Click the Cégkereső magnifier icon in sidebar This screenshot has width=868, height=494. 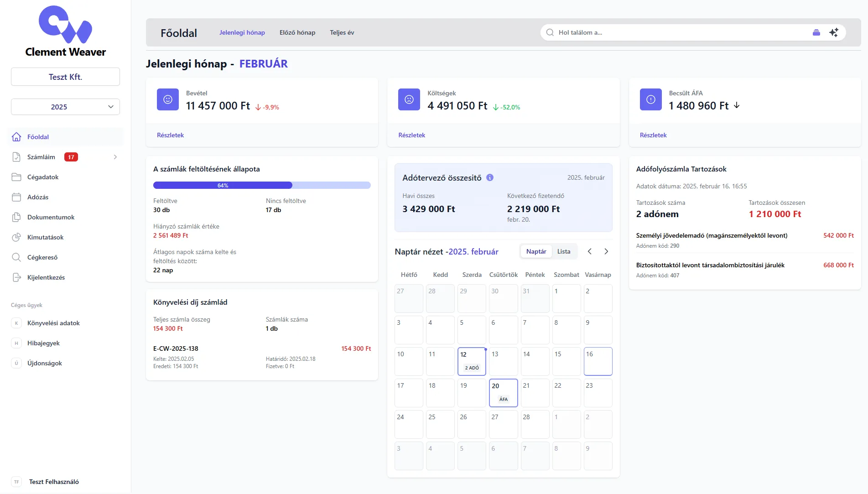coord(16,257)
